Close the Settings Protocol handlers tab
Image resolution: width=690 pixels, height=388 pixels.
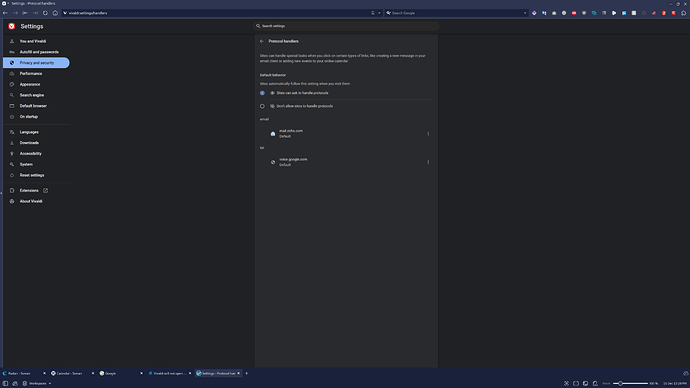[x=239, y=373]
